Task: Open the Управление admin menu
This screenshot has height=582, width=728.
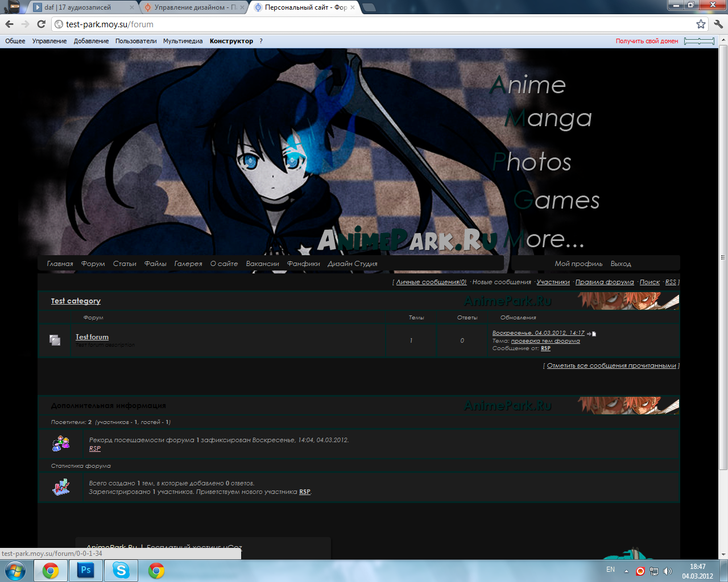Action: click(x=49, y=41)
